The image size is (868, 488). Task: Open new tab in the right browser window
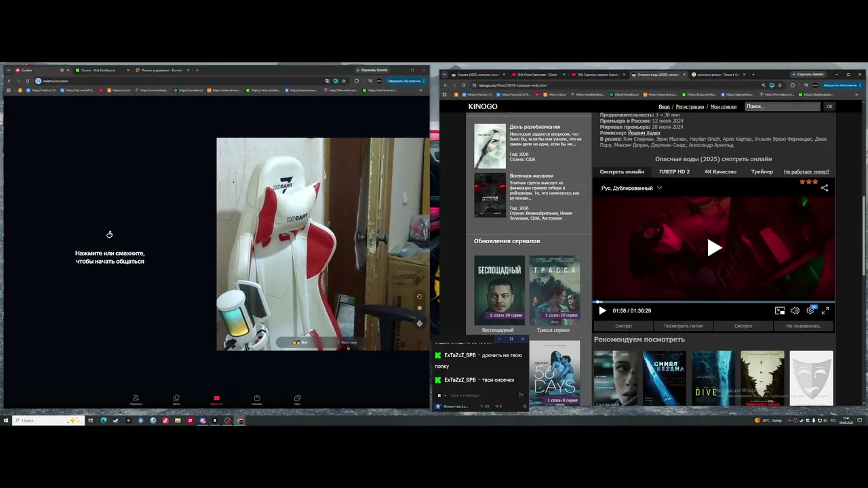pyautogui.click(x=754, y=75)
